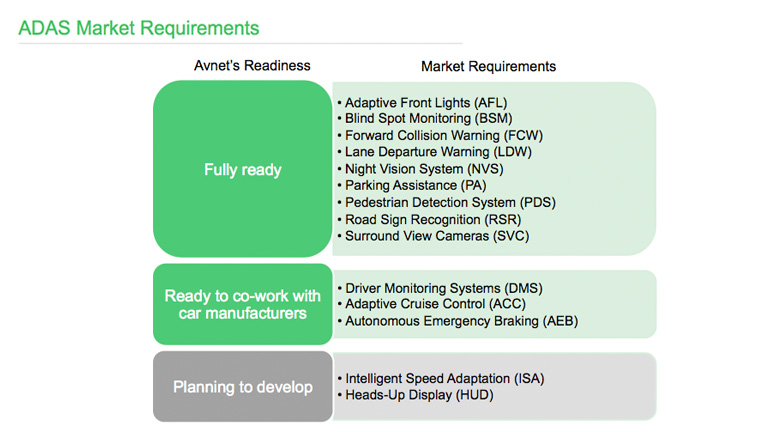Pick the Night Vision System (NVS) line
This screenshot has height=432, width=768.
426,169
